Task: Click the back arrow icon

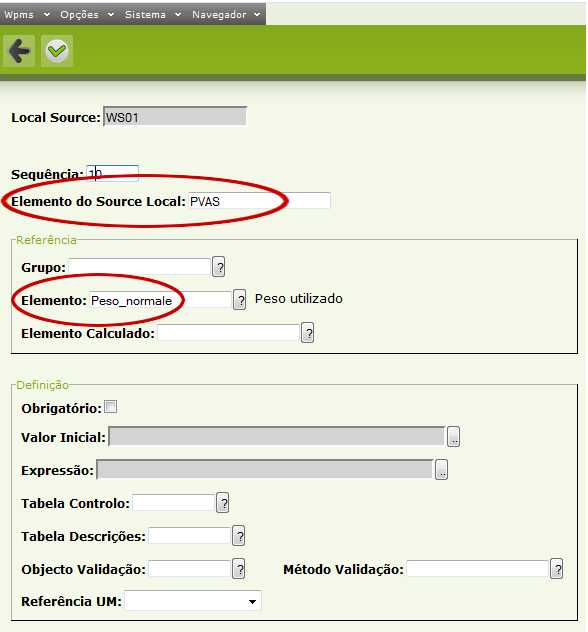Action: (19, 51)
